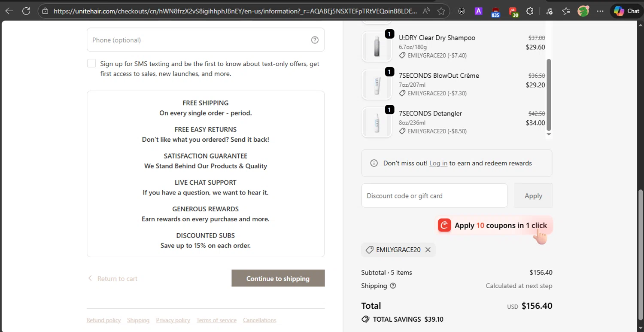Activate the Read aloud icon in address bar
644x332 pixels.
pos(426,11)
